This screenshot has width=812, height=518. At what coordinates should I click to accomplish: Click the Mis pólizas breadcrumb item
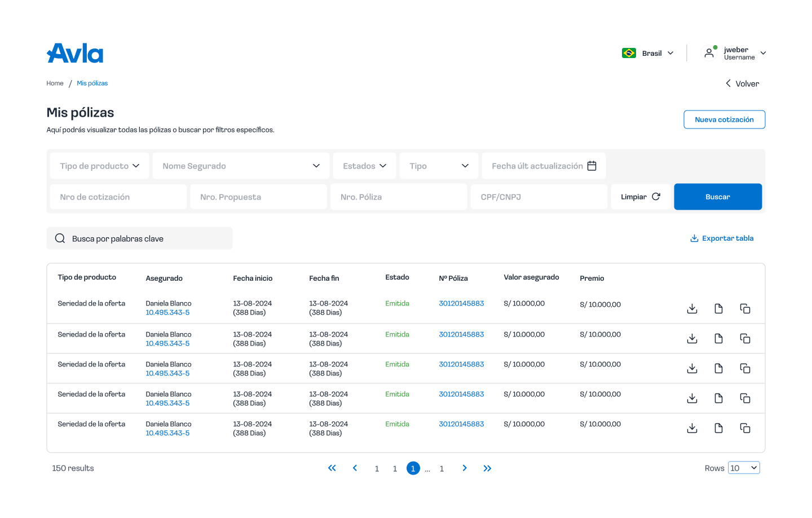92,83
